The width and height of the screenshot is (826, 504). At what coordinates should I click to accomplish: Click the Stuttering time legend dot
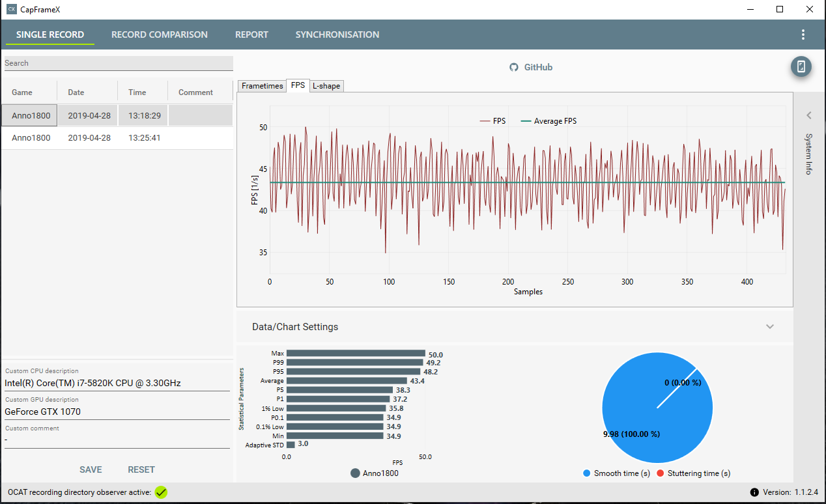click(x=661, y=473)
